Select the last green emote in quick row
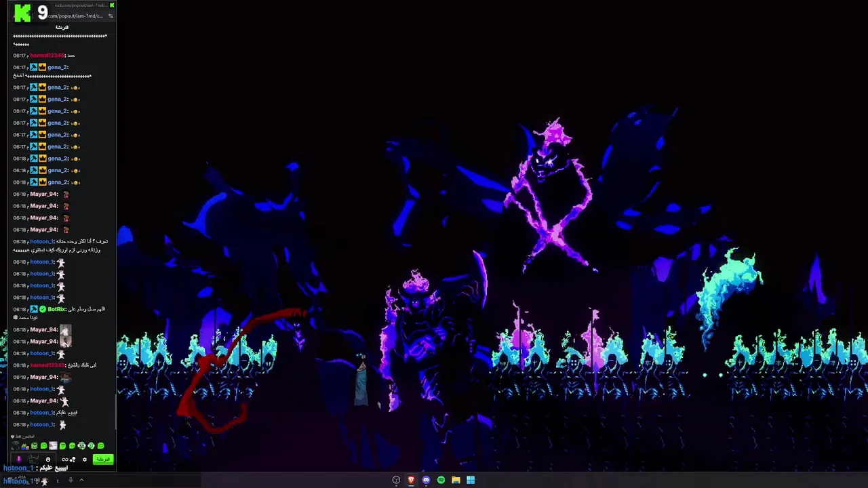This screenshot has width=868, height=488. point(101,445)
